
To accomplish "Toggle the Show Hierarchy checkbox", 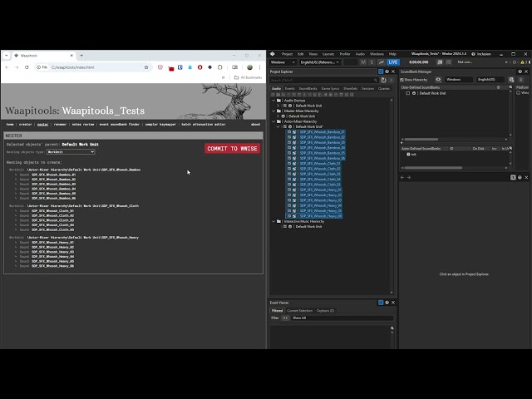I will (x=403, y=80).
